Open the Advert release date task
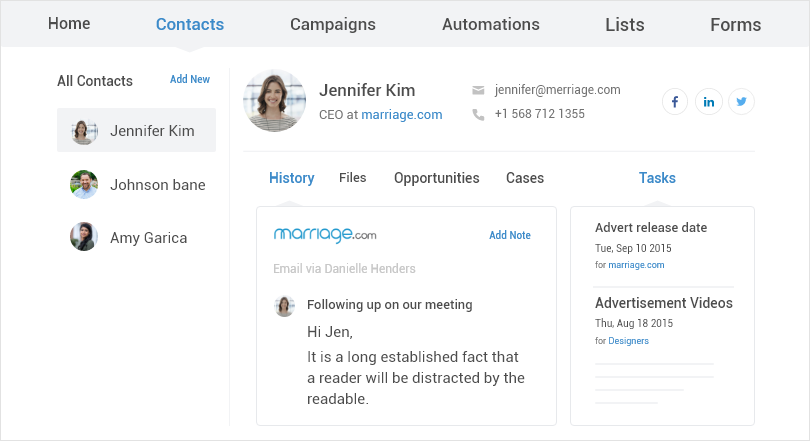Image resolution: width=810 pixels, height=441 pixels. point(651,228)
